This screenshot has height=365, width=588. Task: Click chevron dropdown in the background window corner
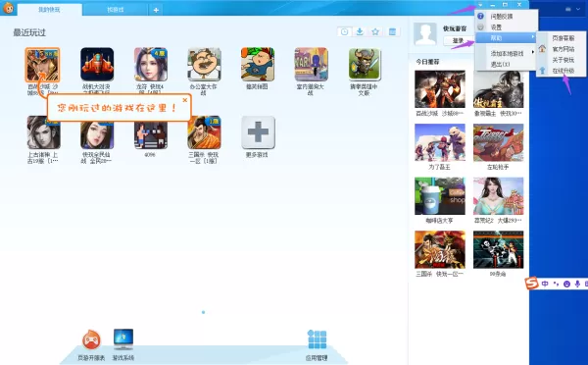[x=578, y=9]
